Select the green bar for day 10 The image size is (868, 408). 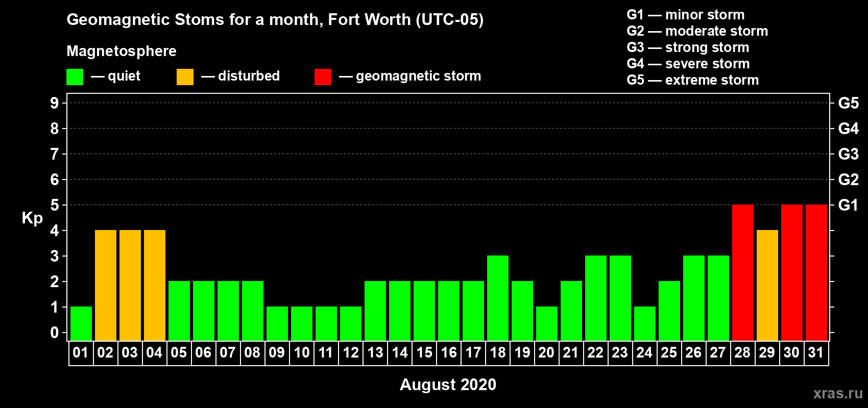click(302, 324)
